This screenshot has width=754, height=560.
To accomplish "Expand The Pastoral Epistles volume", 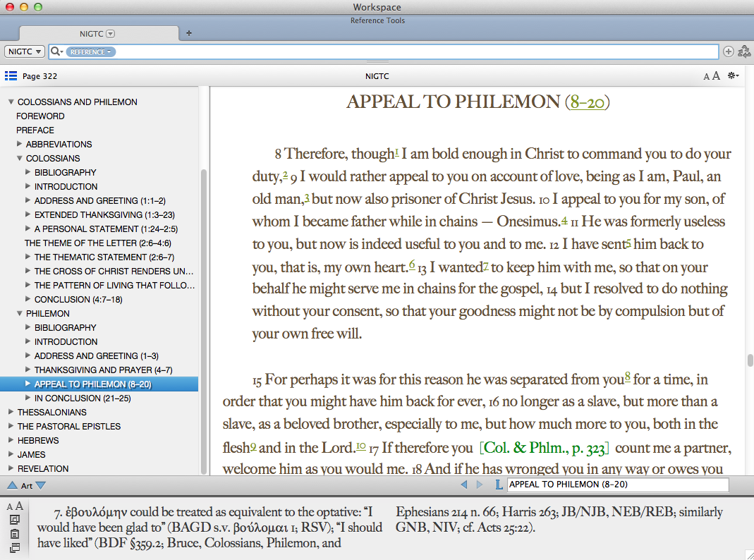I will pos(11,426).
